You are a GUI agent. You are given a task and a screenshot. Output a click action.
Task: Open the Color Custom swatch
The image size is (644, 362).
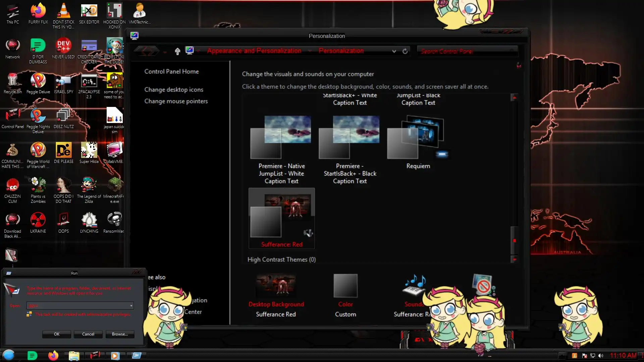(x=345, y=286)
